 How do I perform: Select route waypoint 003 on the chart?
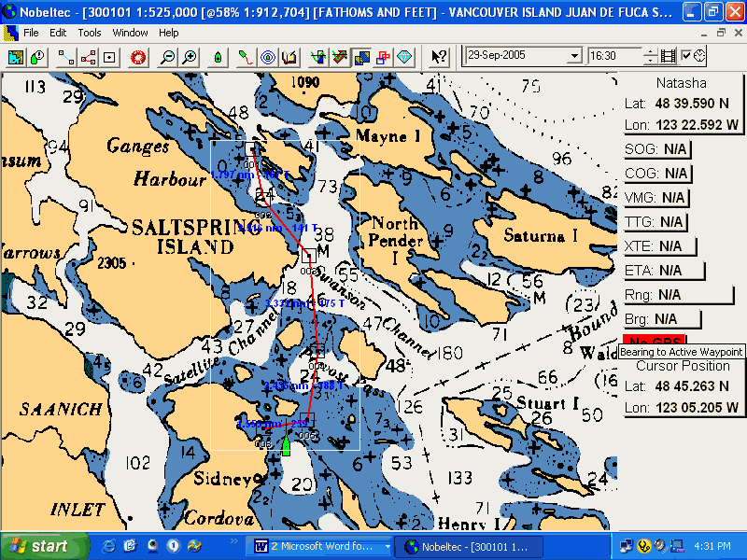tap(309, 256)
